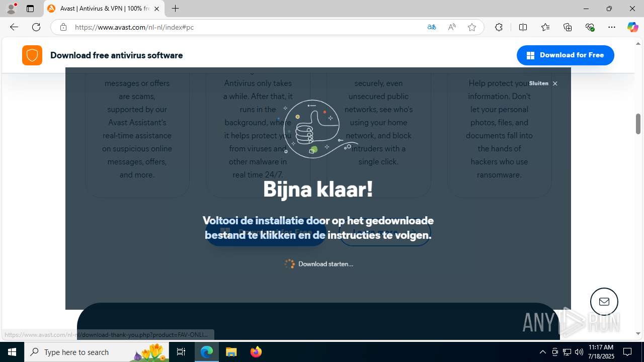Click the Bijna klaar! heading
The width and height of the screenshot is (644, 362).
(x=318, y=190)
